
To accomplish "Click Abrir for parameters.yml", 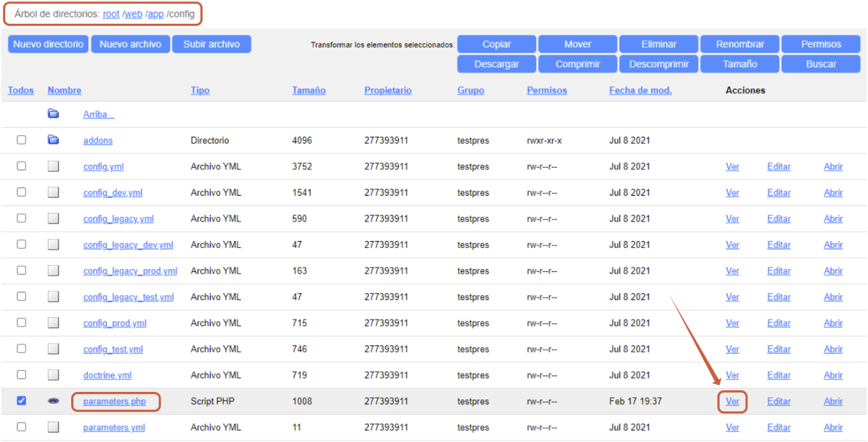I will (x=833, y=427).
